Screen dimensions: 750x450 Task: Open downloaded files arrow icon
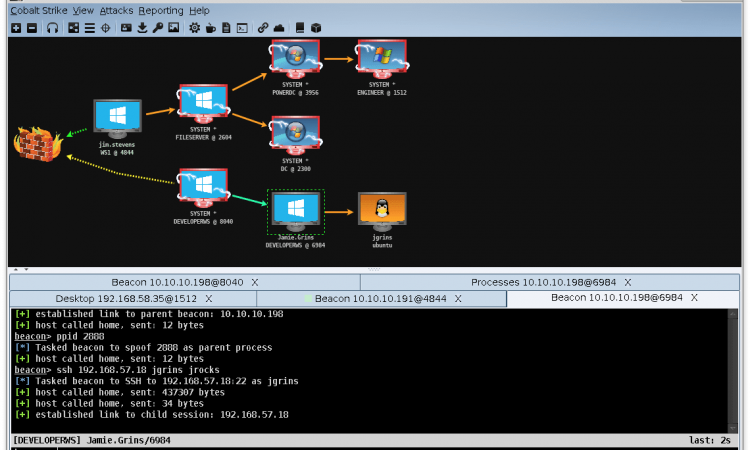point(142,28)
